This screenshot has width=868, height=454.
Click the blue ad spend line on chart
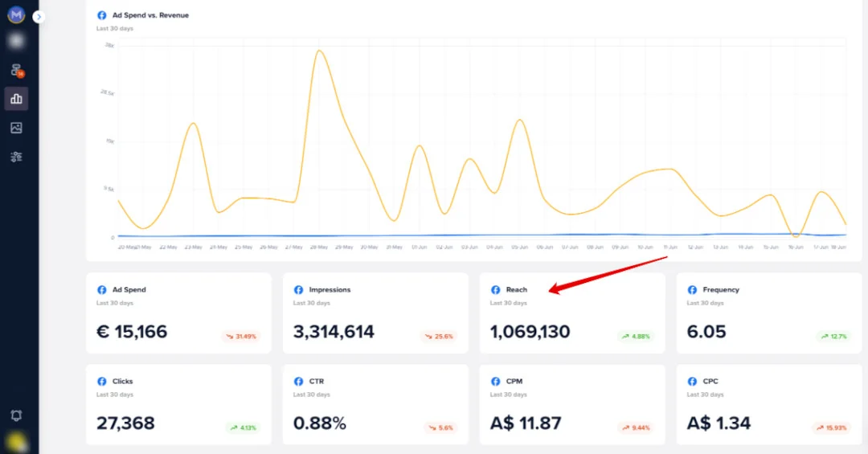point(481,235)
